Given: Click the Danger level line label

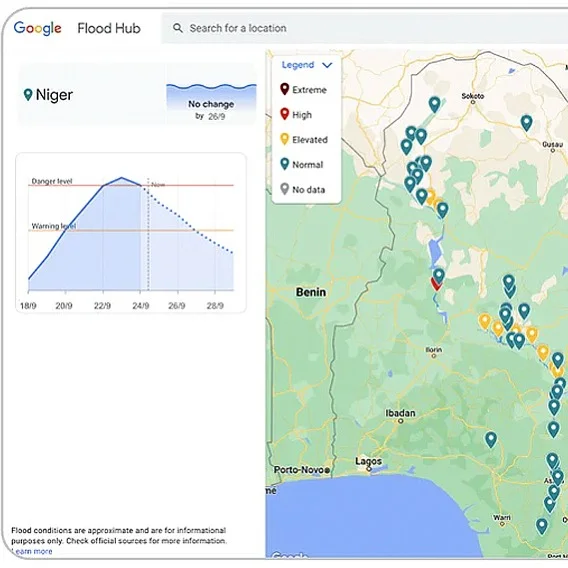Looking at the screenshot, I should 52,181.
